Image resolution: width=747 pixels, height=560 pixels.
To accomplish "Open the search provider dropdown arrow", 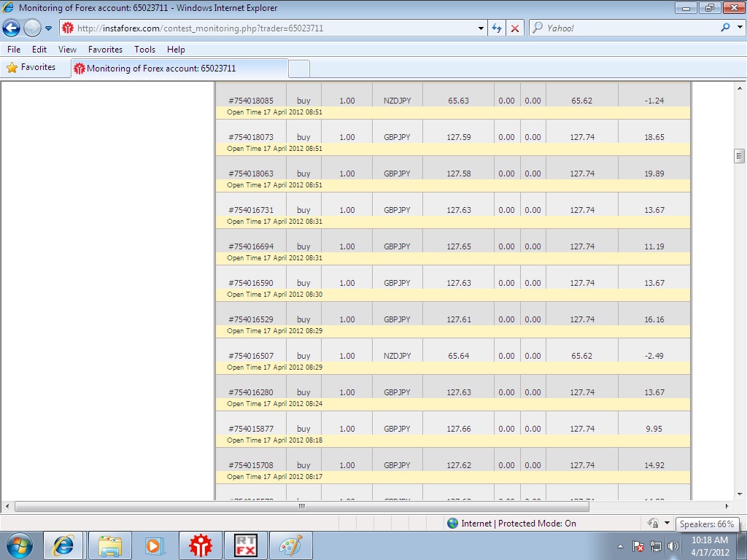I will point(738,28).
